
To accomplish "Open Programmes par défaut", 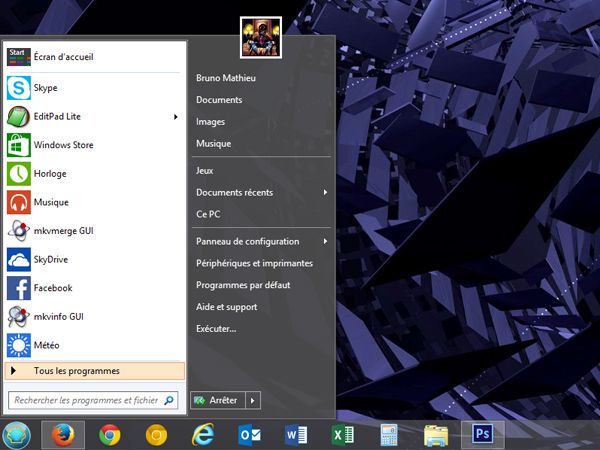I will 243,285.
